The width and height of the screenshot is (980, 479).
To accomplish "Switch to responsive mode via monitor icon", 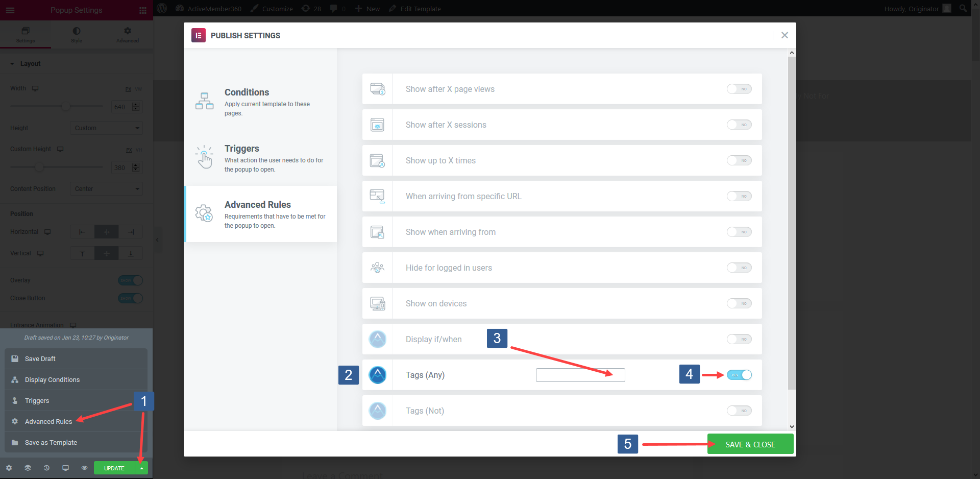I will (x=65, y=468).
